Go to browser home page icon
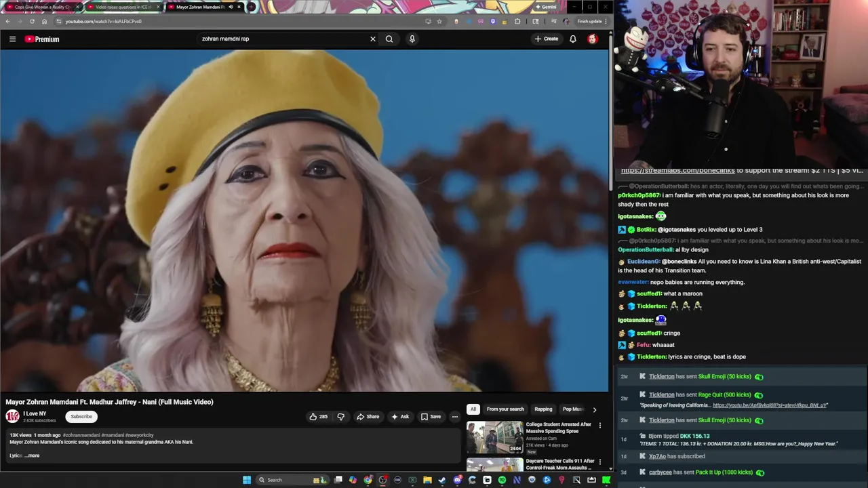868x488 pixels. click(44, 21)
